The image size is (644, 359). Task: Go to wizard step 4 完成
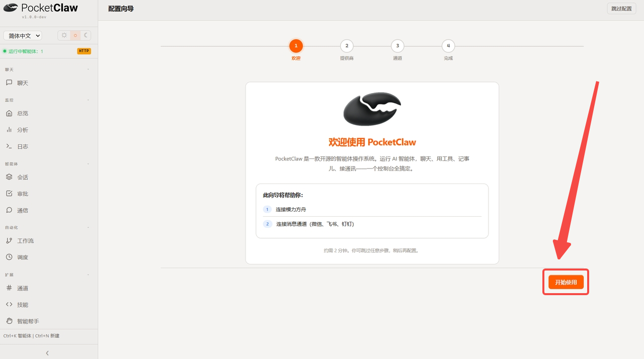[x=448, y=46]
